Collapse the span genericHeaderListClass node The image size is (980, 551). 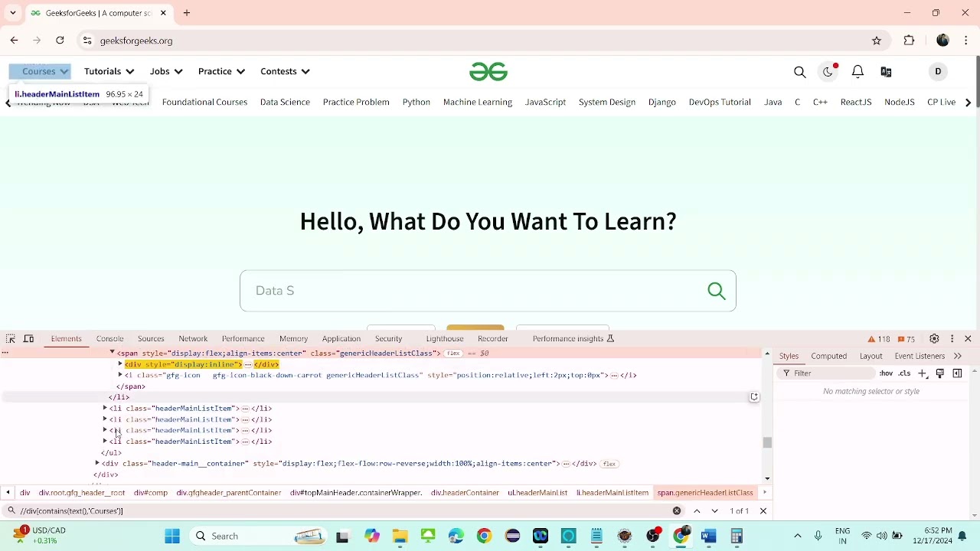[112, 353]
